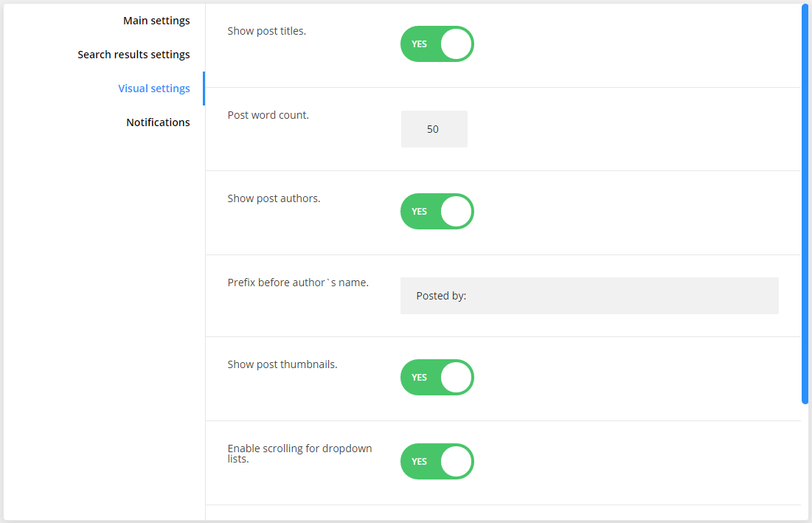Image resolution: width=812 pixels, height=523 pixels.
Task: Click the "Show post thumbnails." label
Action: pos(282,364)
